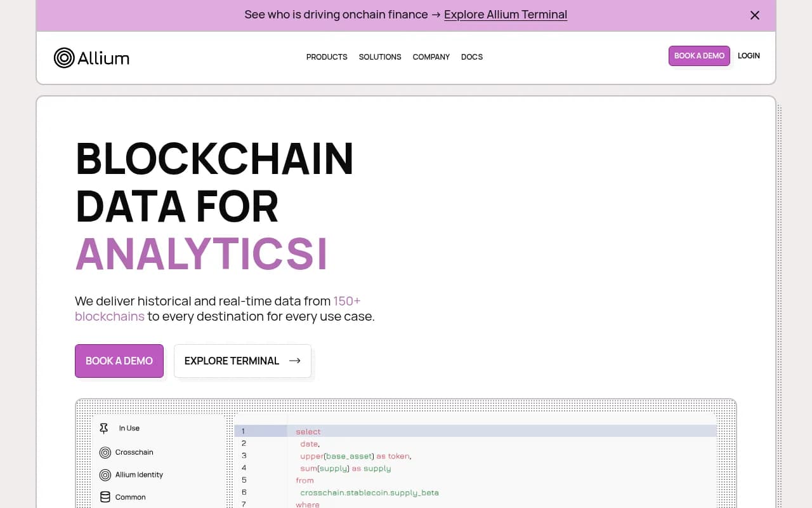This screenshot has width=812, height=508.
Task: Click the arrow icon in Explore Terminal
Action: click(294, 361)
